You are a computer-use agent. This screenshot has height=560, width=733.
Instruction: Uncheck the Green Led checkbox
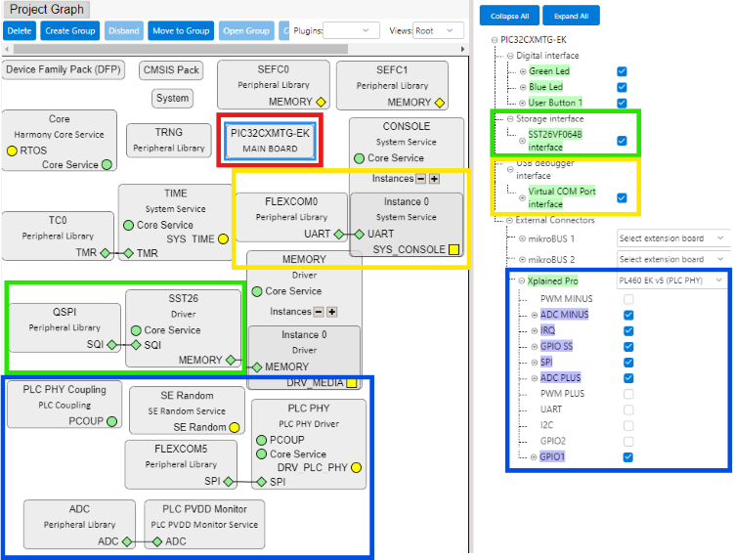point(622,71)
